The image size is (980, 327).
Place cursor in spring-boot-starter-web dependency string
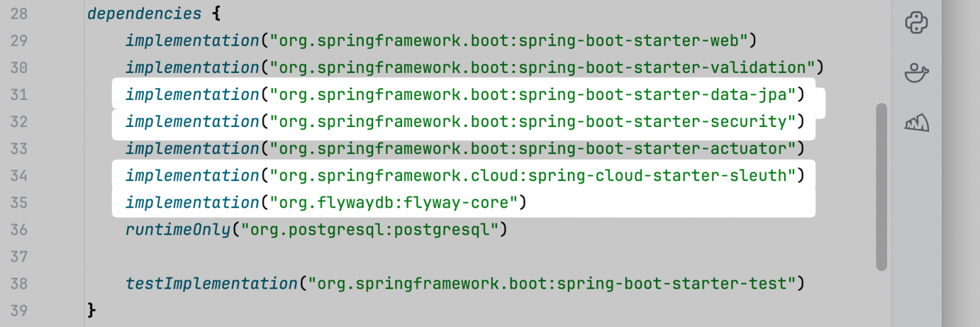(508, 40)
